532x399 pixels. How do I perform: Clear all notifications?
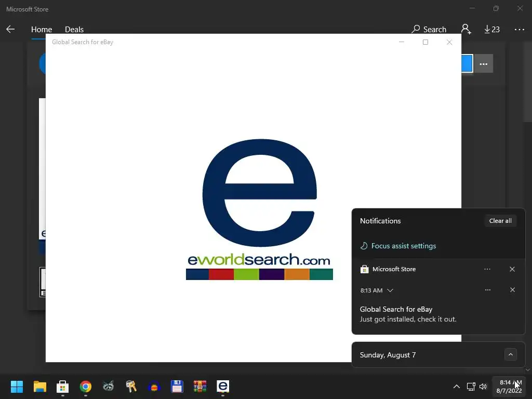pyautogui.click(x=500, y=221)
